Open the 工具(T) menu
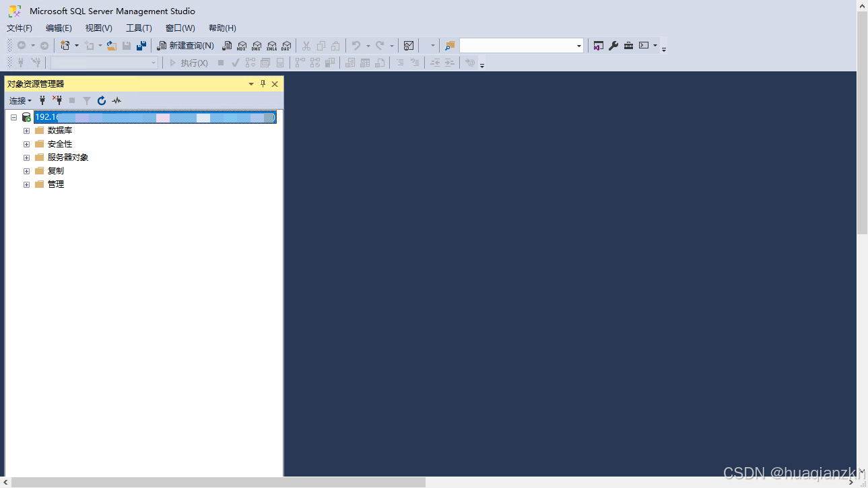 pos(139,28)
